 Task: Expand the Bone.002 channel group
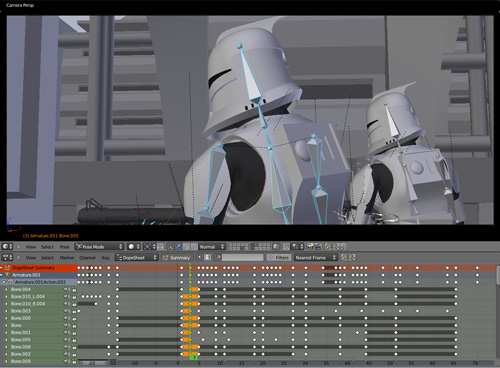click(x=6, y=354)
